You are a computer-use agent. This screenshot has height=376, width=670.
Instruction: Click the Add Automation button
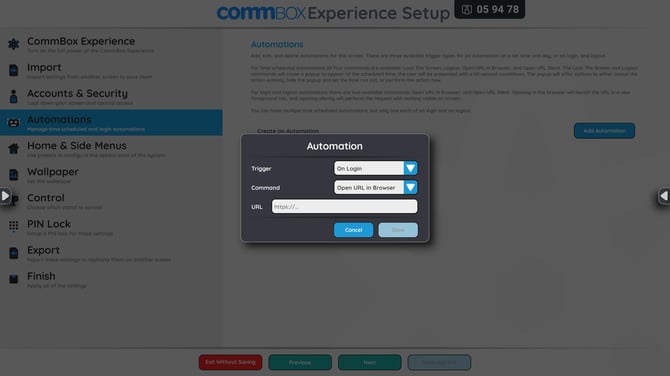[x=604, y=131]
